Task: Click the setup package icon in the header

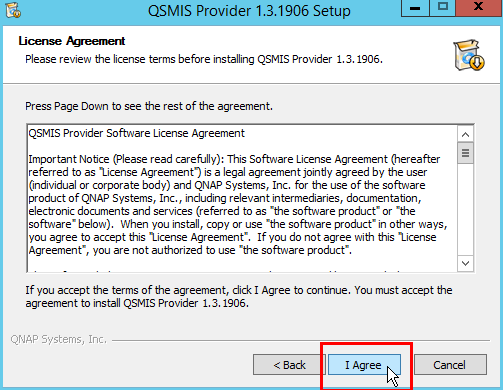Action: [468, 55]
